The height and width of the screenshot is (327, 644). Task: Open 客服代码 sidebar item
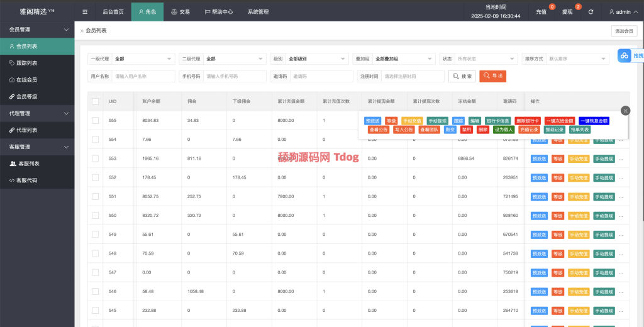pyautogui.click(x=26, y=180)
